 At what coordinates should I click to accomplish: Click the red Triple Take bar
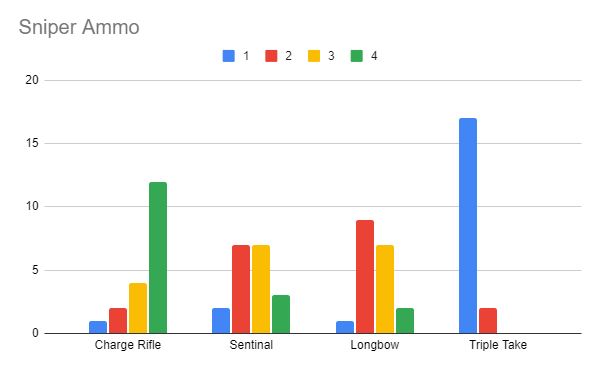click(488, 321)
